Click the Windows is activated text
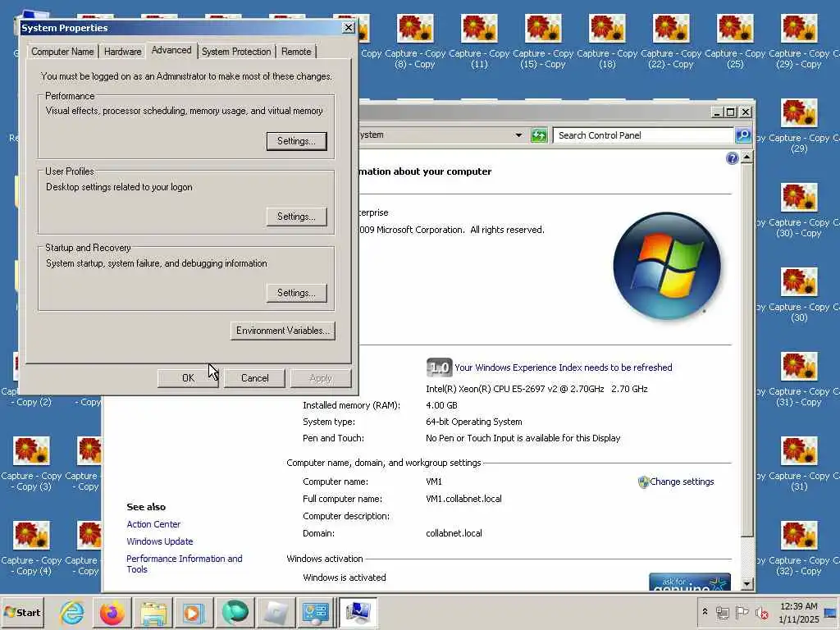This screenshot has height=630, width=840. [x=345, y=577]
